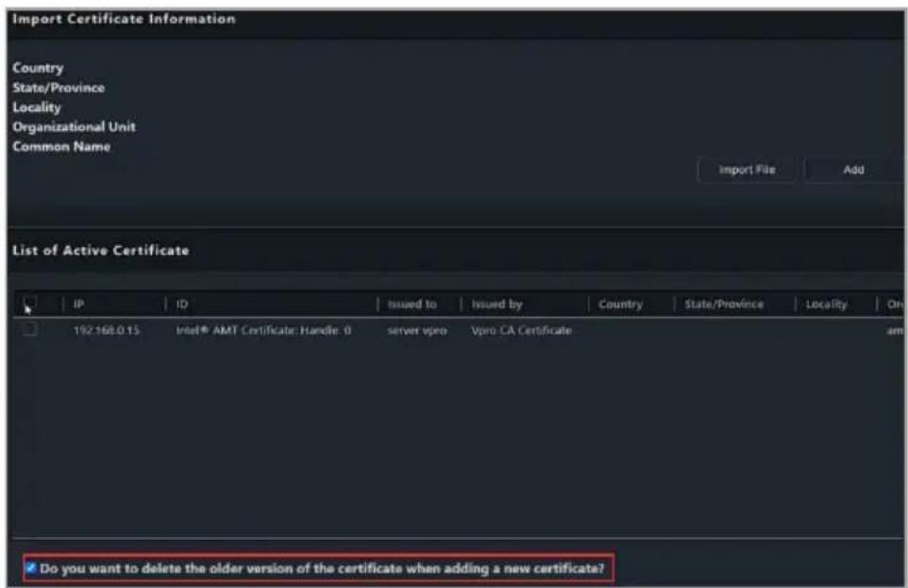The image size is (908, 588).
Task: Sort by Issued to column header
Action: (412, 304)
